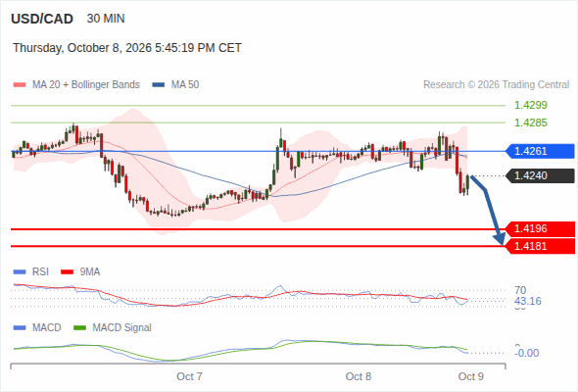The image size is (578, 392).
Task: Click the MACD legend color swatch
Action: pos(20,328)
